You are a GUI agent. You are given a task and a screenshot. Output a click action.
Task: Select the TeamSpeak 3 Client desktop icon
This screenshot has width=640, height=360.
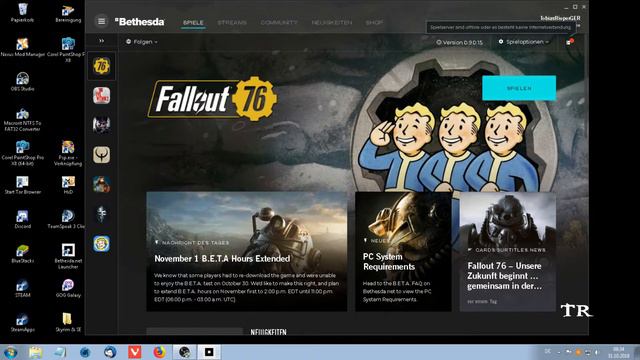pos(66,219)
